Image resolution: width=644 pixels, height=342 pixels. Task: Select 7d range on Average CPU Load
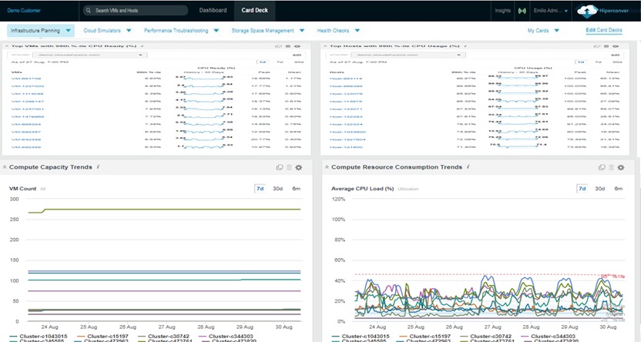582,188
